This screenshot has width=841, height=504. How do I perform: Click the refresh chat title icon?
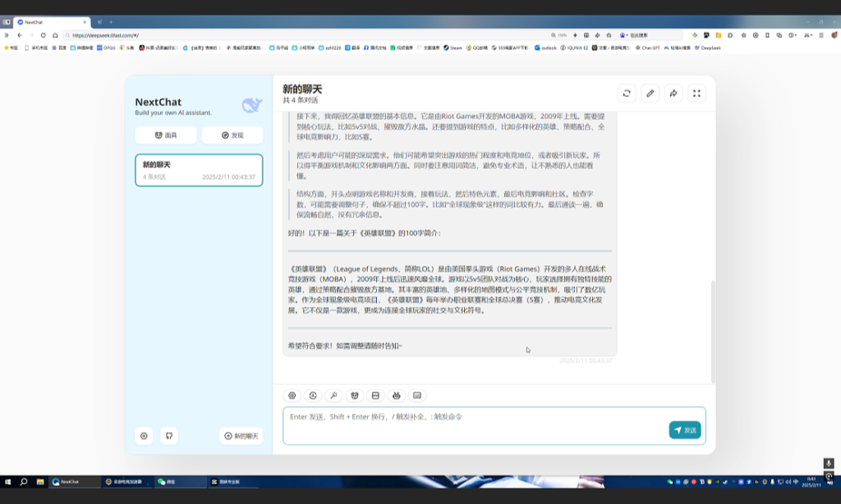tap(627, 94)
